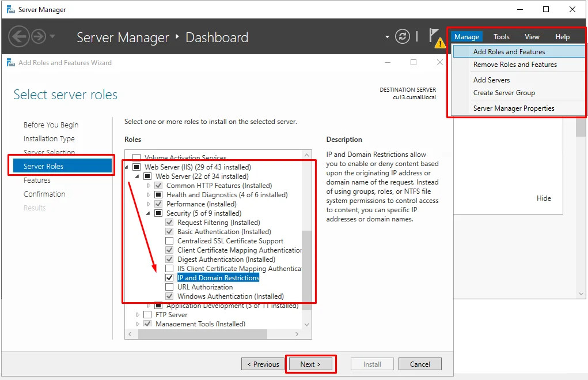Viewport: 588px width, 380px height.
Task: Expand the Management Tools node
Action: [x=138, y=323]
